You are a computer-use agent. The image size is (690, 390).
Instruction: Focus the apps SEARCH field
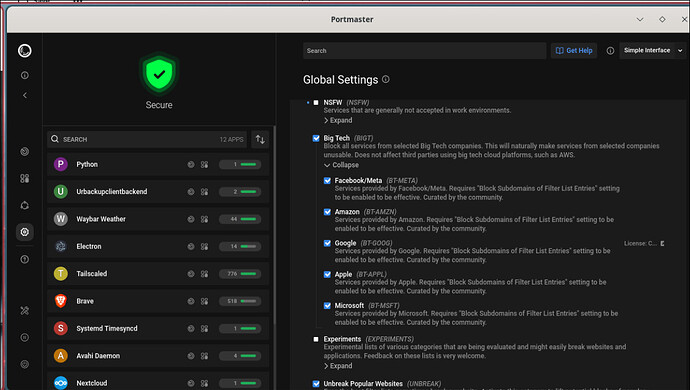coord(147,140)
